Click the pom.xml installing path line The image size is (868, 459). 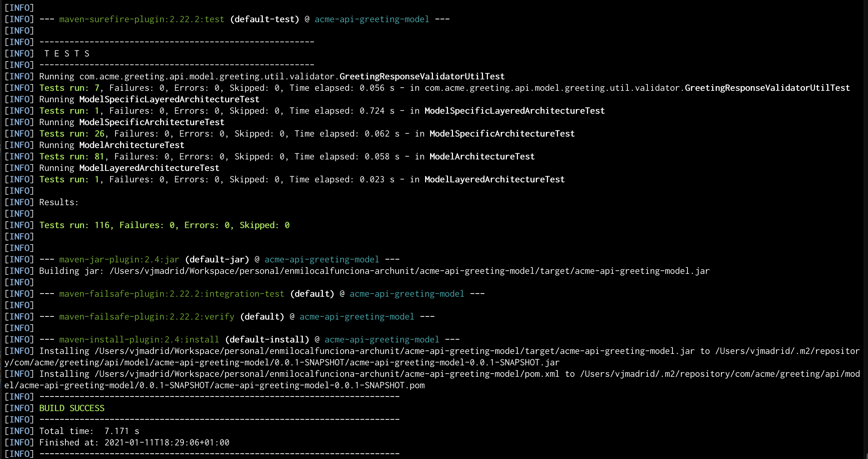click(432, 379)
